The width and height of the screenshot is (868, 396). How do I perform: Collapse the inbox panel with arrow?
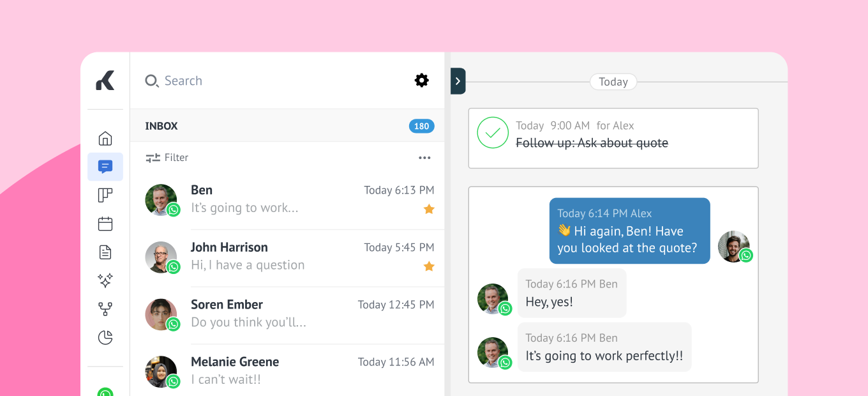(458, 81)
